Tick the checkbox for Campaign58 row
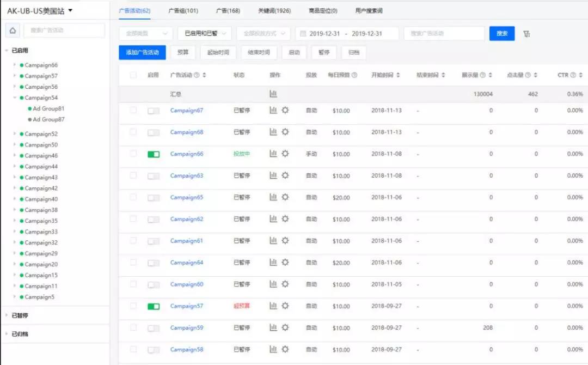Screen dimensions: 588x365 pos(133,349)
